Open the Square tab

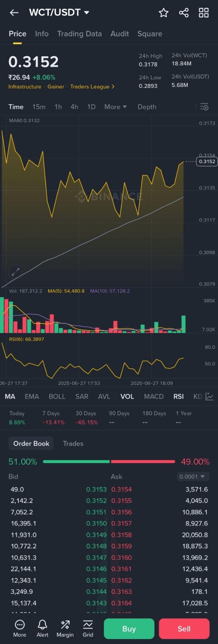coord(150,34)
